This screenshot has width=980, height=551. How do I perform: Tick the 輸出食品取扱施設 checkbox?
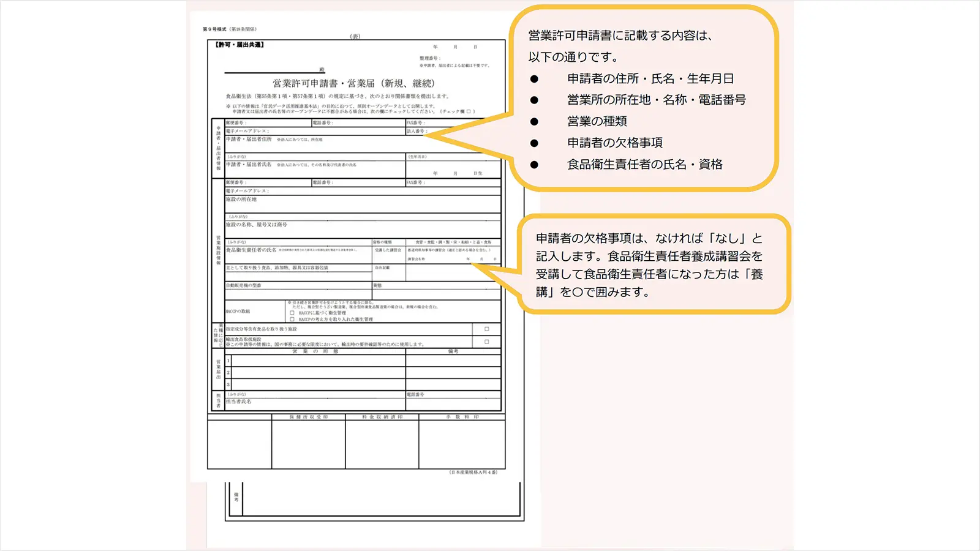point(487,342)
